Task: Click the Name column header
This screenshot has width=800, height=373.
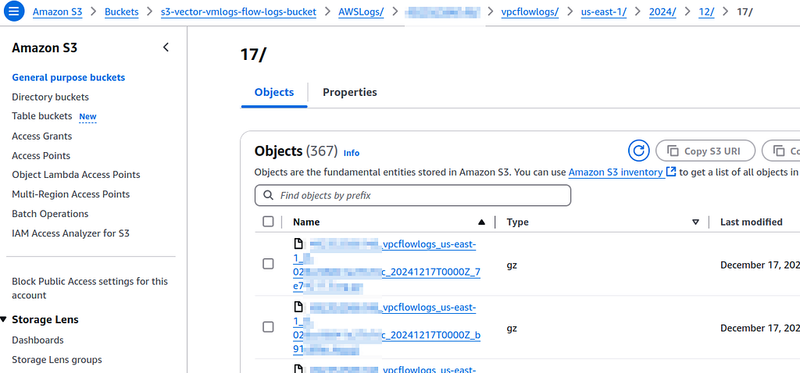Action: [x=306, y=222]
